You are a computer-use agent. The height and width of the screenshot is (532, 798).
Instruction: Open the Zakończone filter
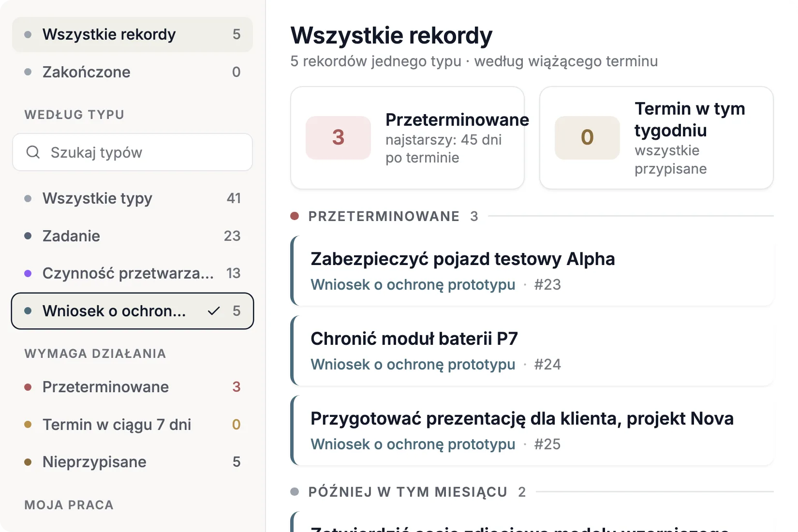point(133,72)
